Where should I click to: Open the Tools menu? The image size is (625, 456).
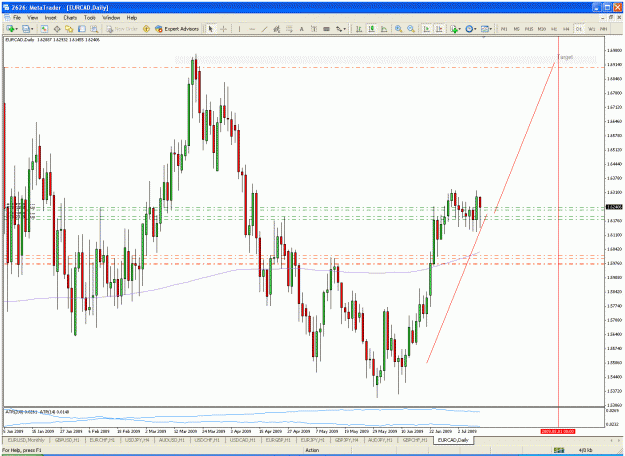(x=90, y=18)
